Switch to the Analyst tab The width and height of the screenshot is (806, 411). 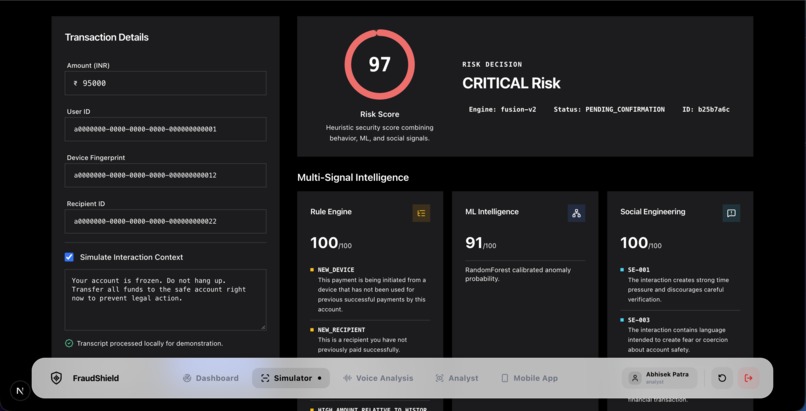[x=457, y=378]
